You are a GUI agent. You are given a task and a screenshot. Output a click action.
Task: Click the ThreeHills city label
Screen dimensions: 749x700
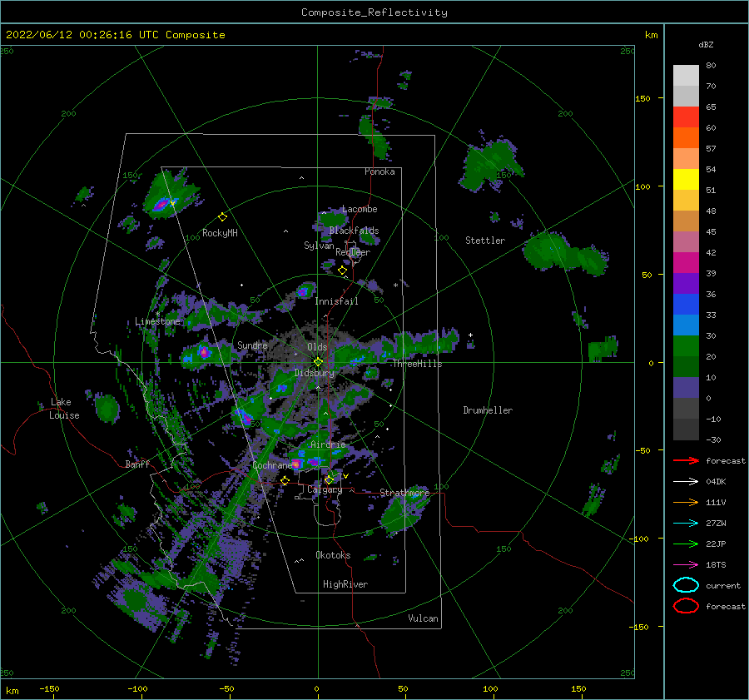point(418,364)
